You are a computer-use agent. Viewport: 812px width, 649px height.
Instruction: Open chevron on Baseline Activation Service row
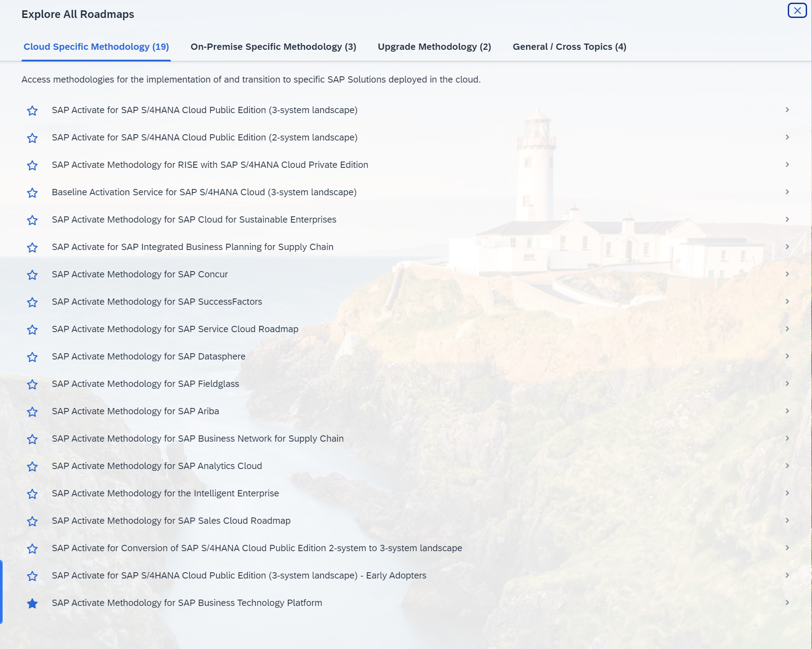pos(787,192)
